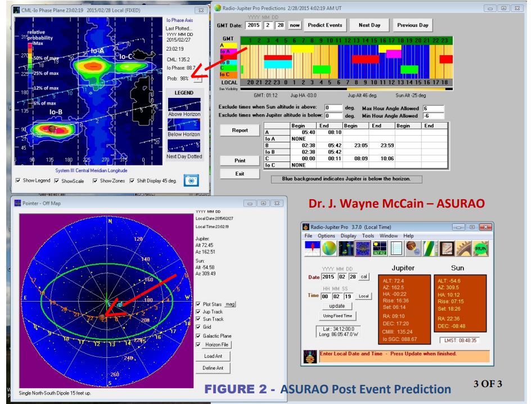Open the green diagonal stripe chart icon
Screen dimensions: 532x404
pyautogui.click(x=430, y=249)
